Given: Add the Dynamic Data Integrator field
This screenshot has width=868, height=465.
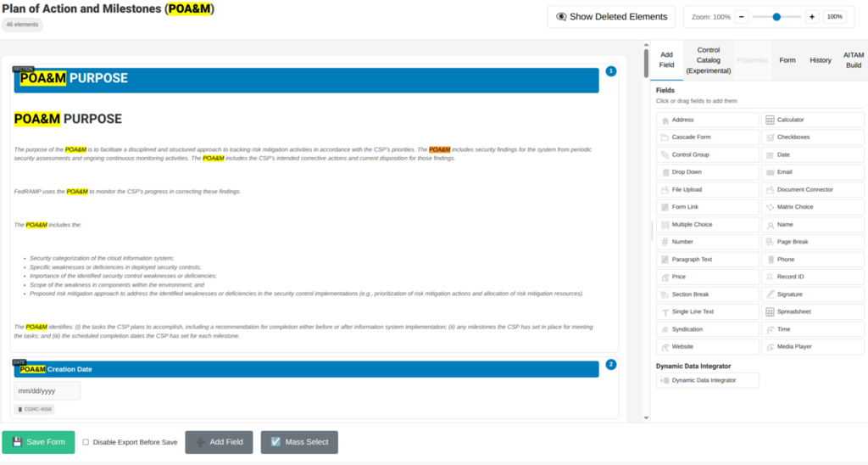Looking at the screenshot, I should [707, 380].
